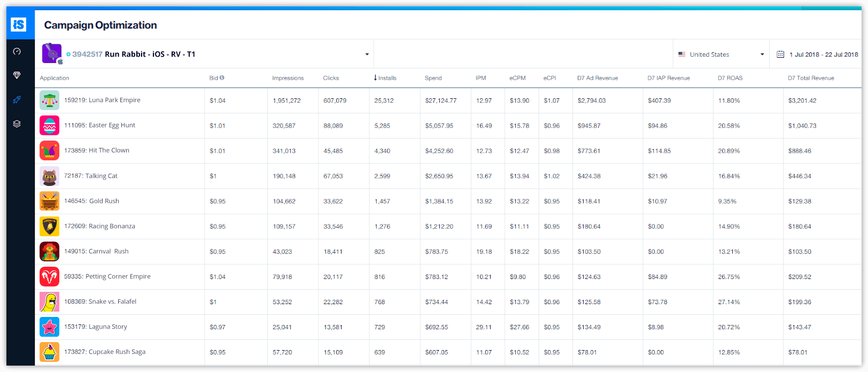
Task: Click the Laguna Story bid of $0.97
Action: pyautogui.click(x=218, y=327)
